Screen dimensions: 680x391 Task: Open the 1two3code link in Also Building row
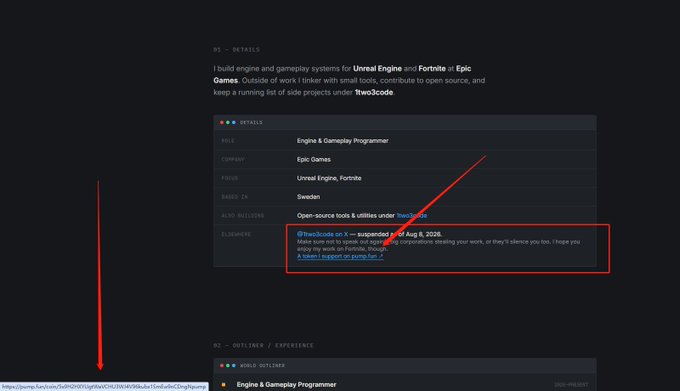tap(412, 215)
